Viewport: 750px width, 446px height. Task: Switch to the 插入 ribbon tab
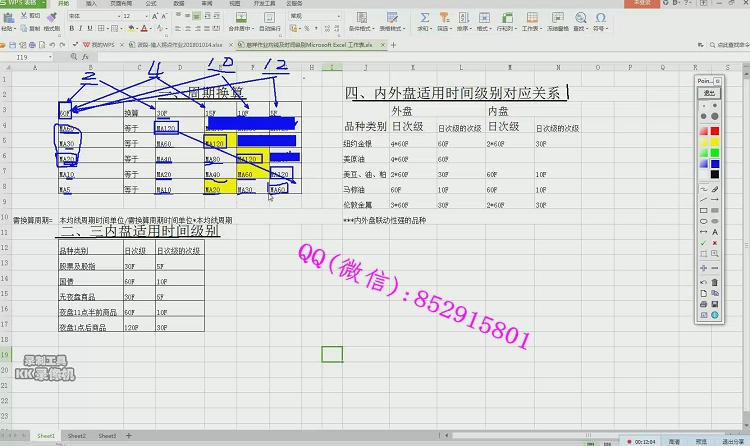(x=91, y=4)
